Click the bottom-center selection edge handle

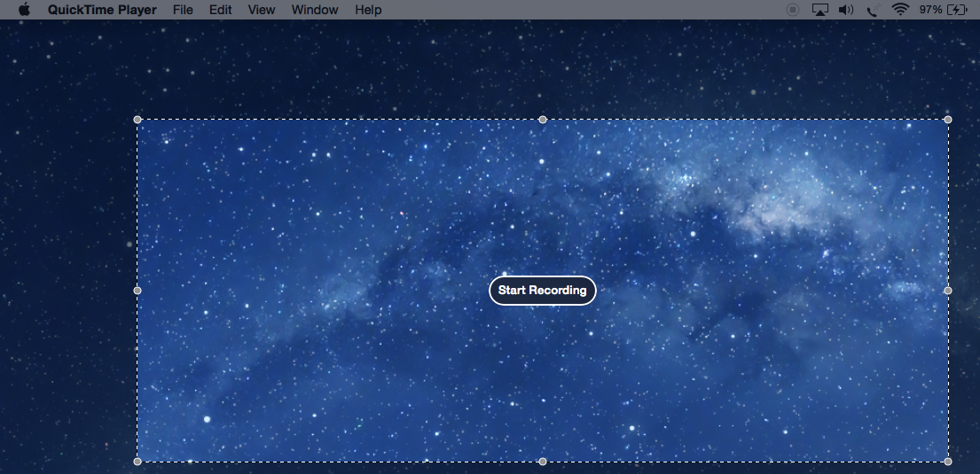(543, 462)
